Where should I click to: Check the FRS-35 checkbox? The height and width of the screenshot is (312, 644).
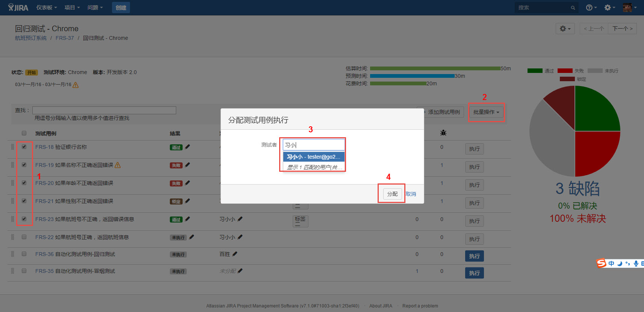point(24,271)
